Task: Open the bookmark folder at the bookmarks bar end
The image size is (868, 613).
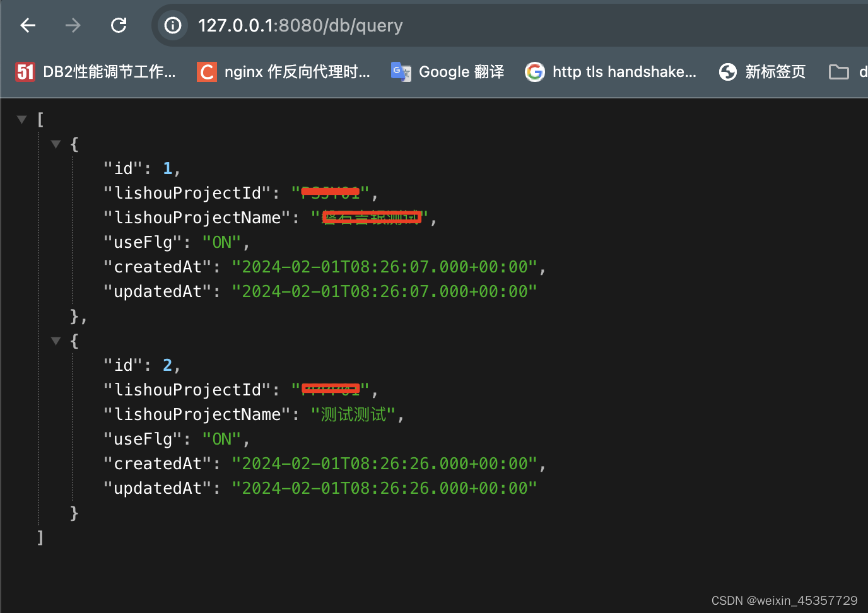Action: point(838,71)
